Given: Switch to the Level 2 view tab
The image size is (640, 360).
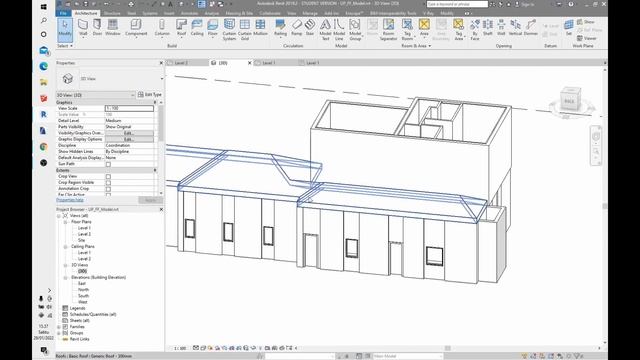Looking at the screenshot, I should tap(181, 63).
